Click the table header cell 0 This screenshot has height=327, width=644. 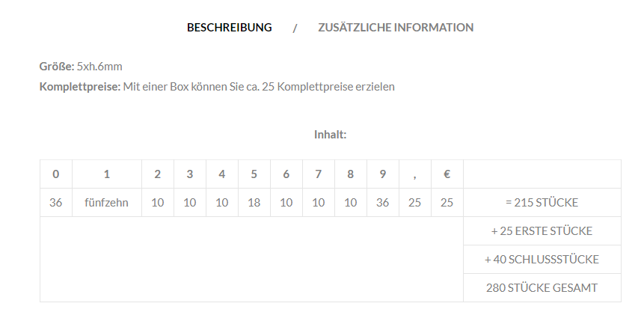pos(56,174)
